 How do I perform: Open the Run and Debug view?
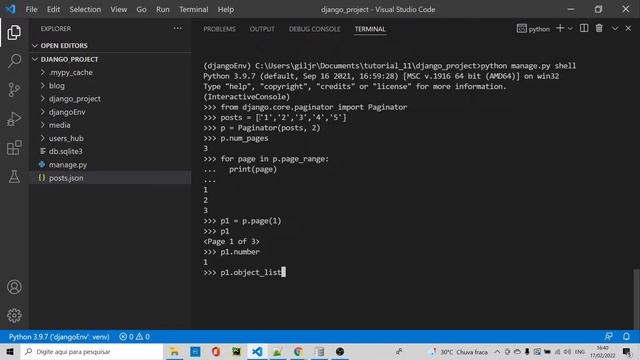(14, 119)
